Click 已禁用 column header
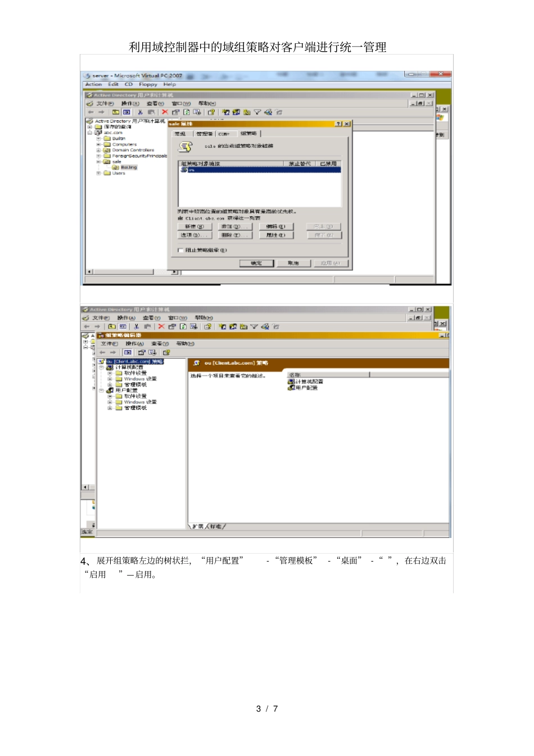This screenshot has height=756, width=534. [x=329, y=164]
